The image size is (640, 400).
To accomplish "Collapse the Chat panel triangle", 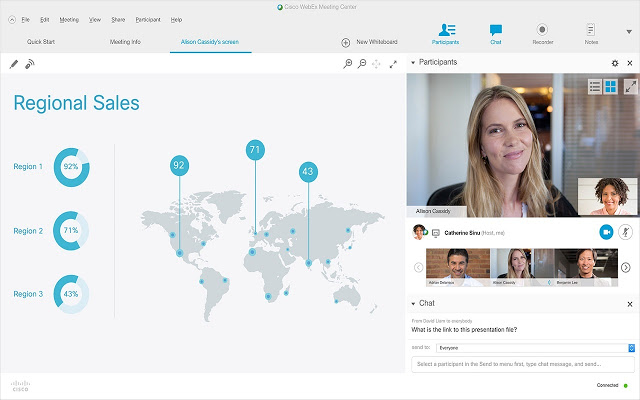I will click(413, 304).
